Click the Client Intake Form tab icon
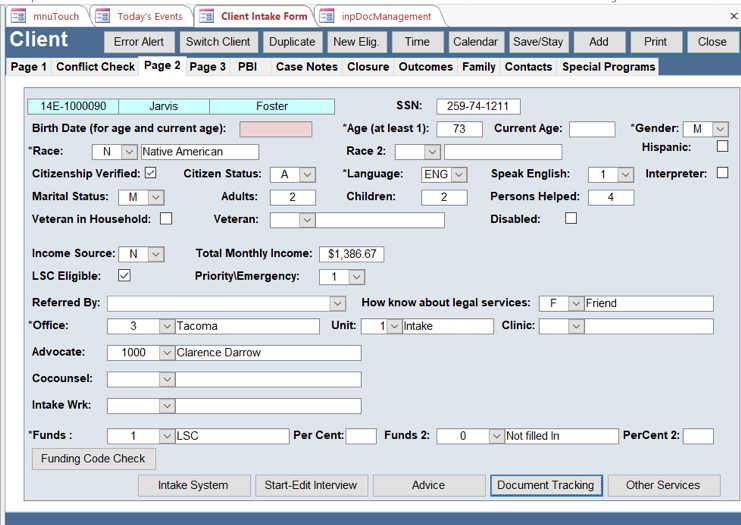The image size is (741, 525). [x=206, y=16]
